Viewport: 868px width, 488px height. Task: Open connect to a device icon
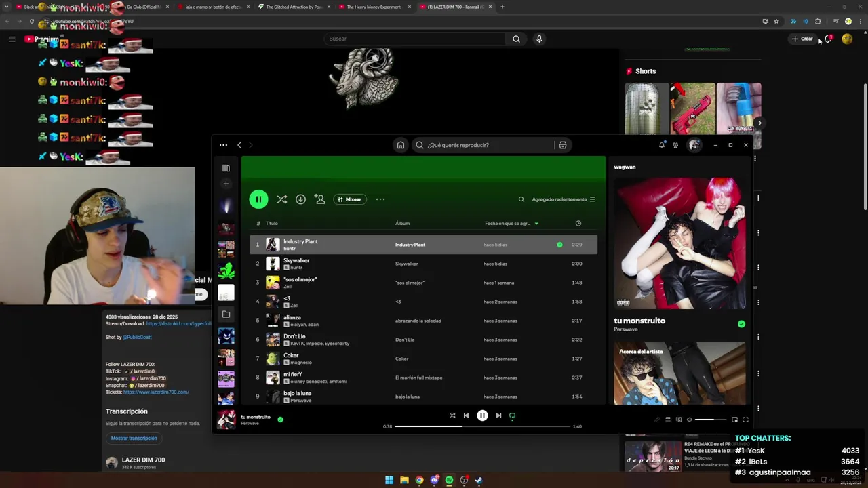679,420
